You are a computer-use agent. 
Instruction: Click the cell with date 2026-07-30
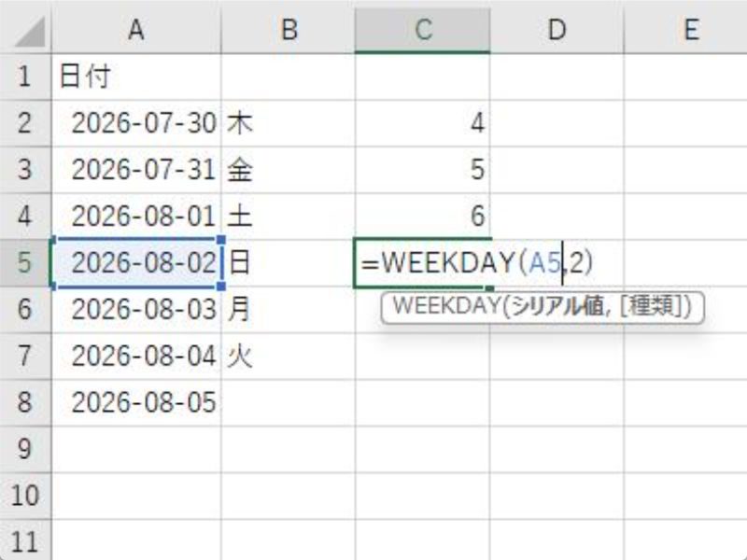[x=136, y=123]
